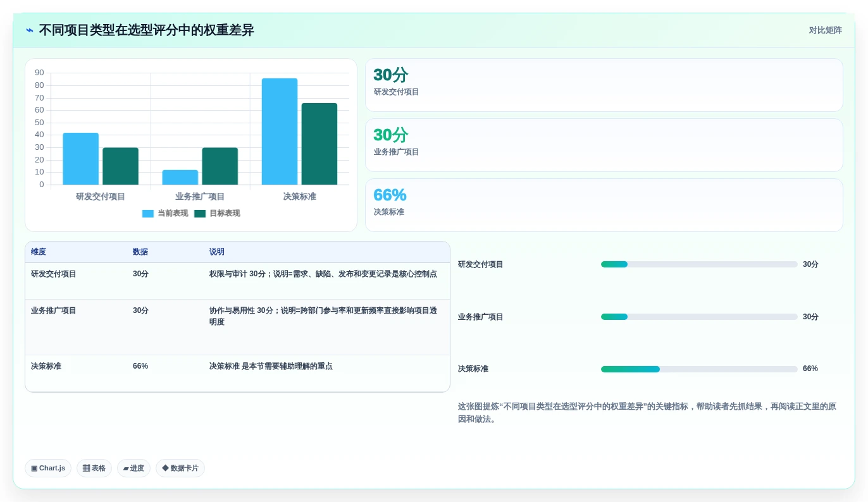This screenshot has height=502, width=868.
Task: Click the lightning icon beside the title
Action: 30,30
